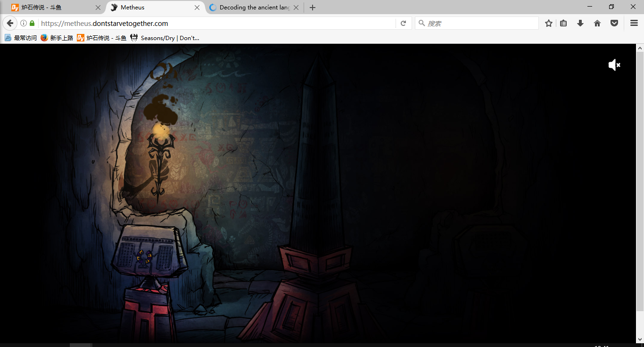Click the green padlock security icon
644x347 pixels.
(32, 23)
